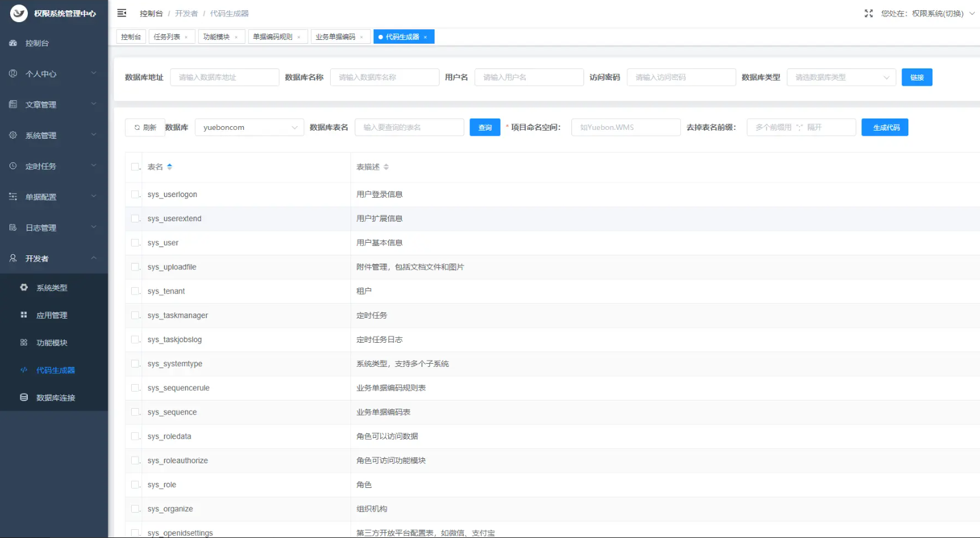Check the sys_tenant row checkbox

tap(135, 291)
